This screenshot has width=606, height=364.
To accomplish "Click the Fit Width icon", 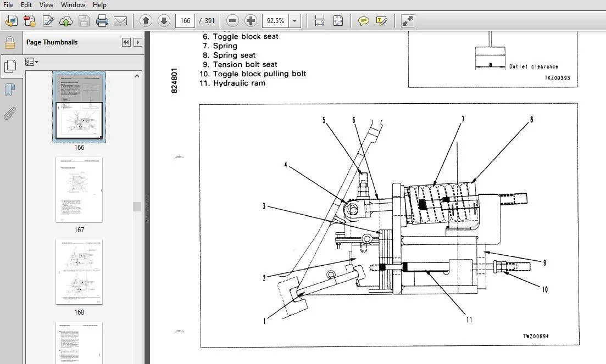I will tap(320, 20).
